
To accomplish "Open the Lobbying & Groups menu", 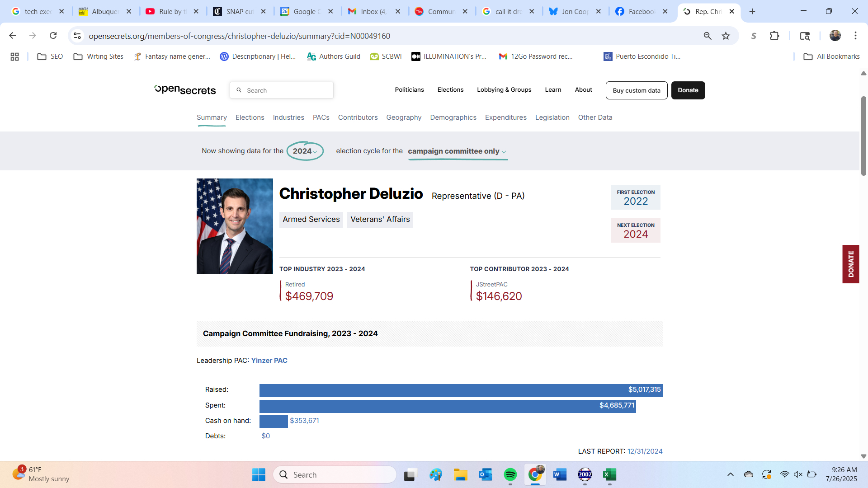I will 504,90.
